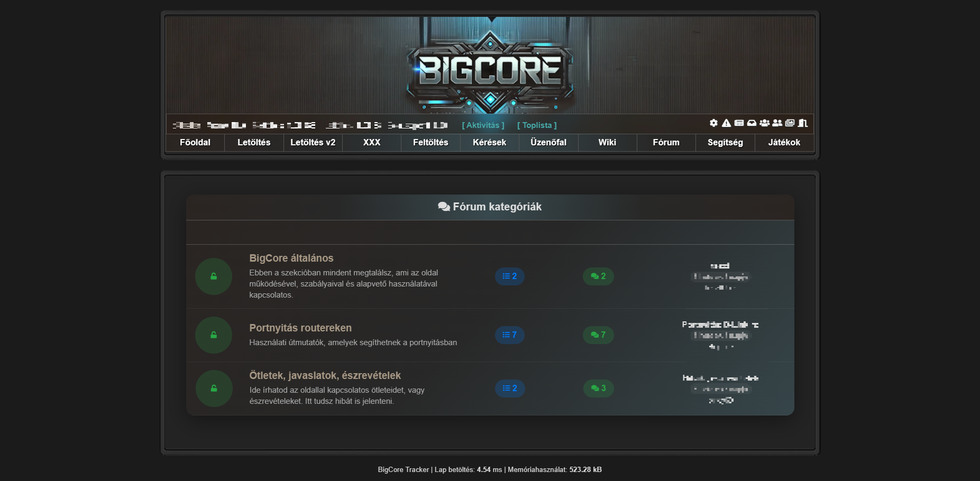The image size is (980, 481).
Task: Open the image gallery icon
Action: (790, 123)
